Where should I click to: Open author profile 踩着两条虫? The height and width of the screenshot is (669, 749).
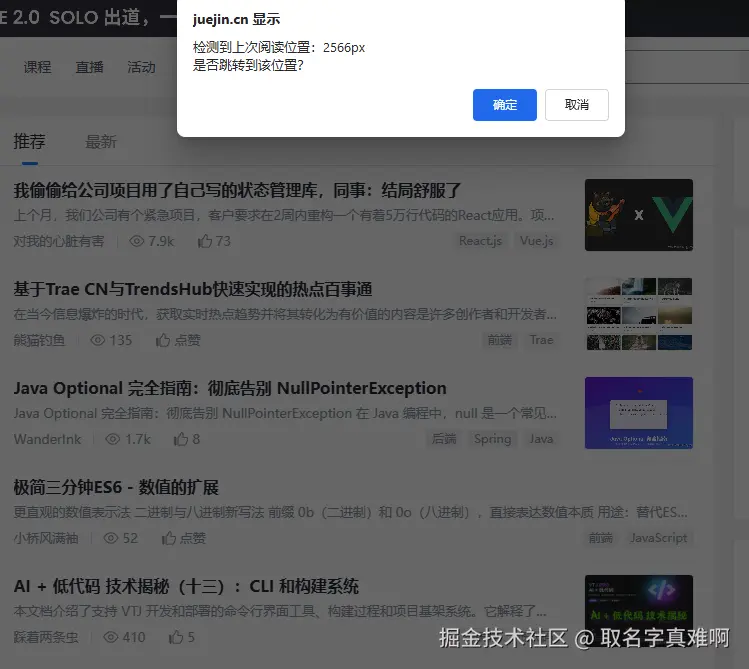[46, 637]
